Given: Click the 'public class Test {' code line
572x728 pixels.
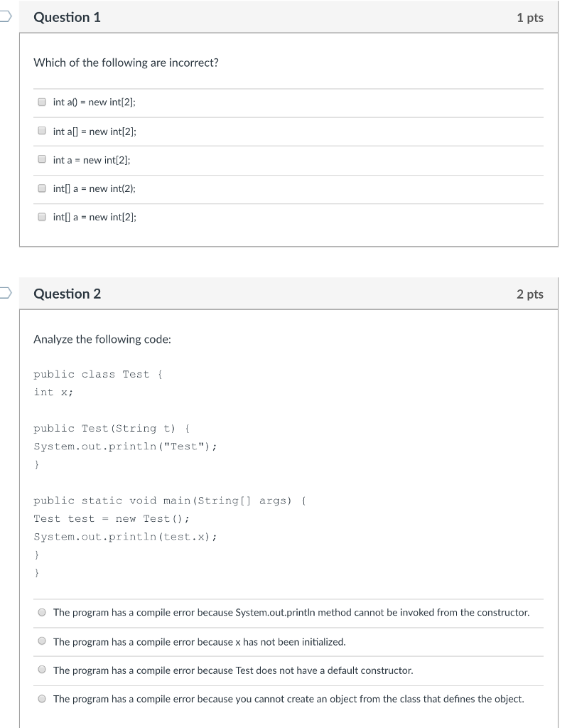Looking at the screenshot, I should (x=98, y=374).
